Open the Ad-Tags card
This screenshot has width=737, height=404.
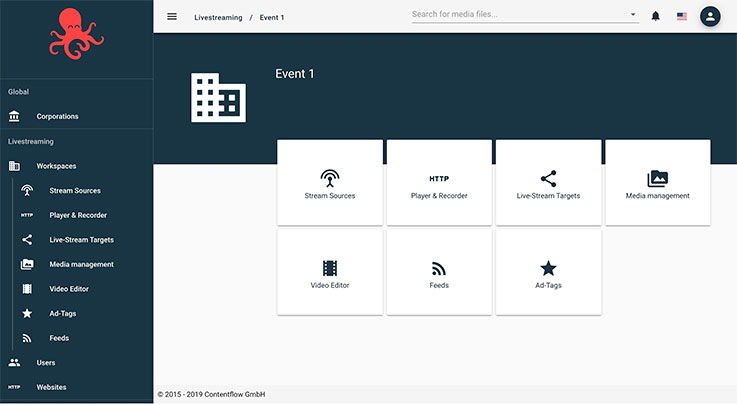click(549, 272)
